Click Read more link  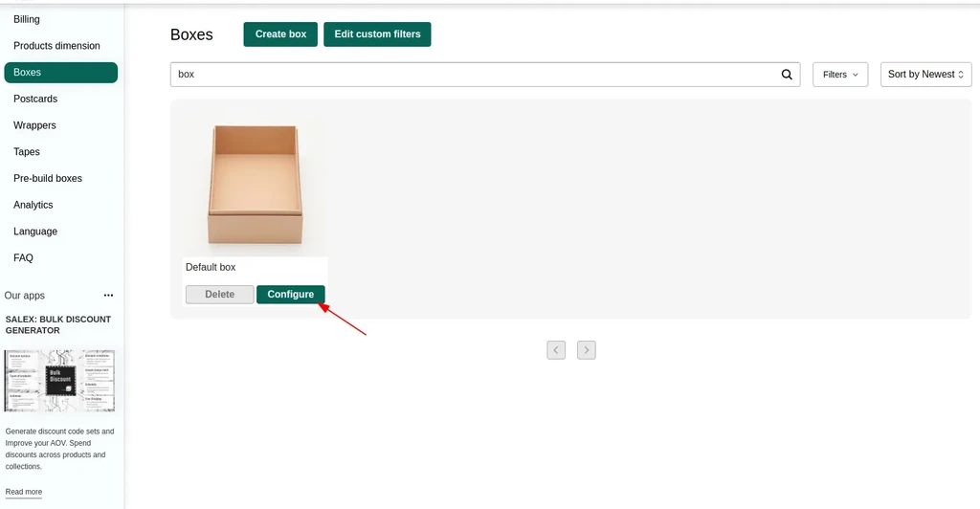pos(24,492)
